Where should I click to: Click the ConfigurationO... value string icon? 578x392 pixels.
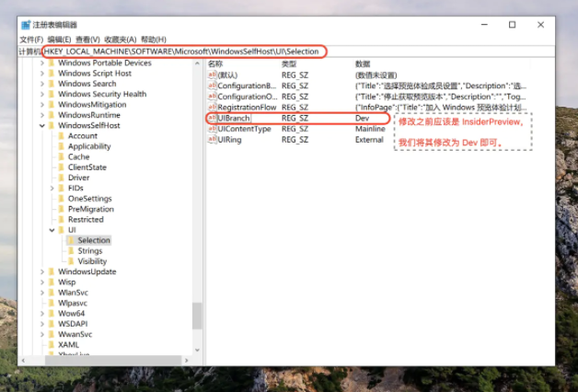click(212, 96)
